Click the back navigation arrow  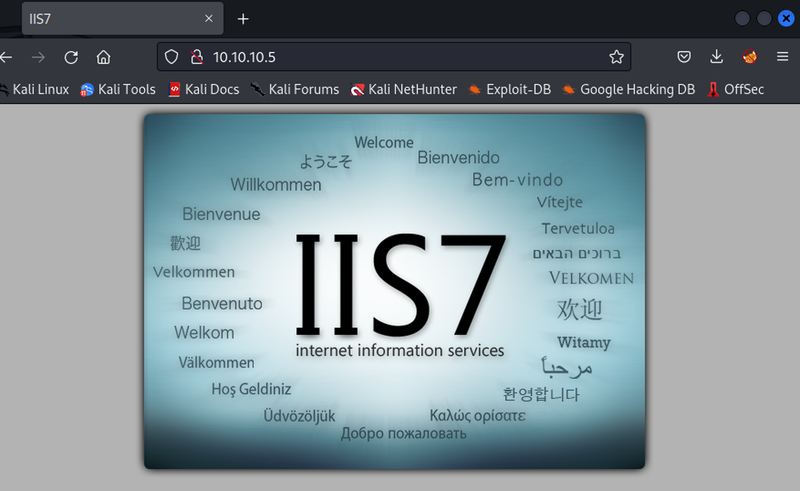(6, 57)
